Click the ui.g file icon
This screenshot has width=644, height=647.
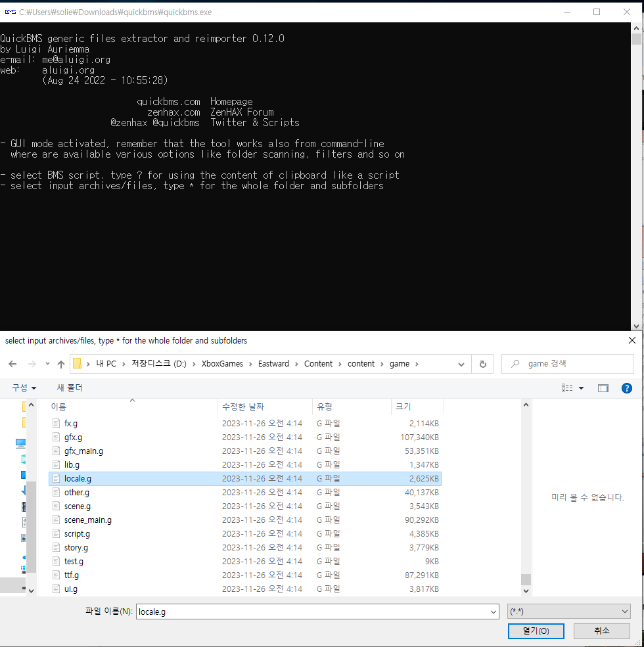point(56,589)
